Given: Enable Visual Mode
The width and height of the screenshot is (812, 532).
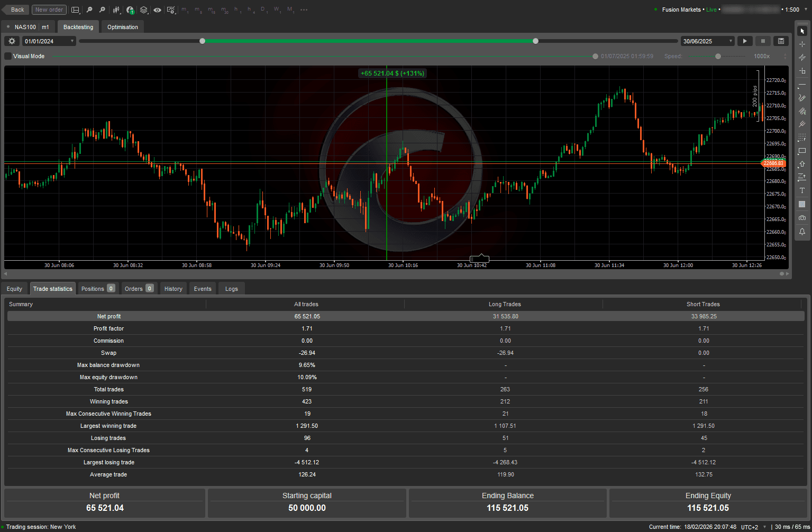Looking at the screenshot, I should pyautogui.click(x=7, y=56).
